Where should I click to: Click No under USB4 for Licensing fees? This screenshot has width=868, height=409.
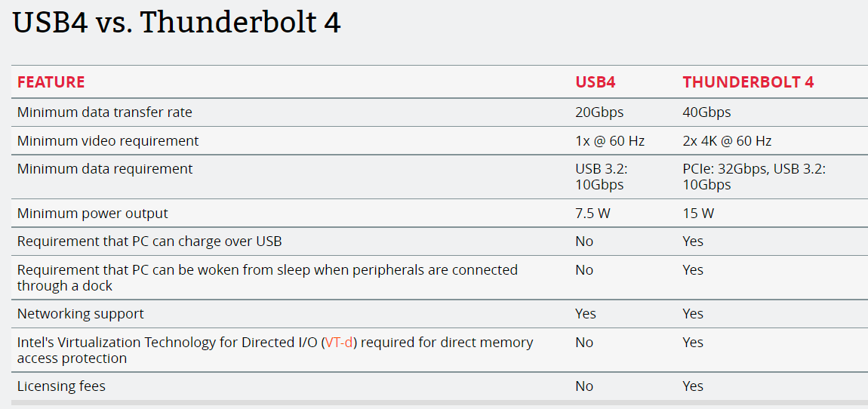(x=584, y=386)
